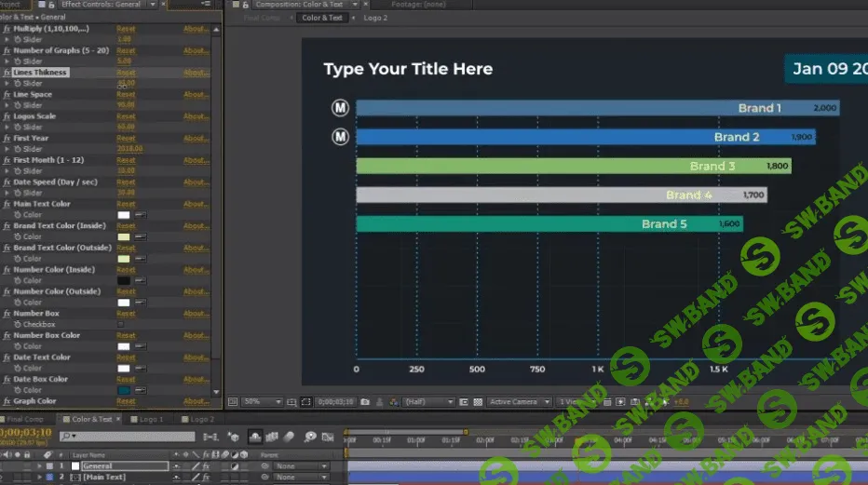Viewport: 868px width, 485px height.
Task: Open the 50% magnification dropdown
Action: pyautogui.click(x=263, y=402)
